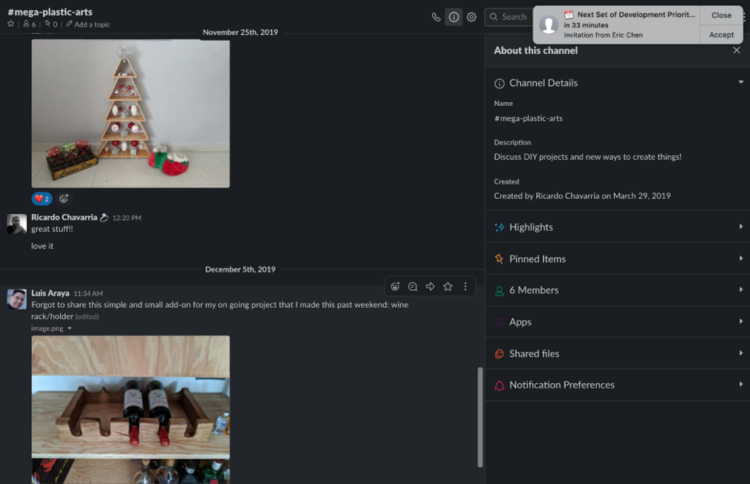Accept the invitation from Eric Chen

(x=721, y=34)
